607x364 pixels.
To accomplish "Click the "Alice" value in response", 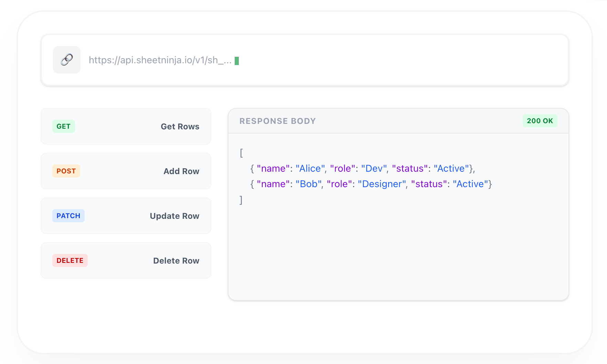I will click(x=310, y=169).
